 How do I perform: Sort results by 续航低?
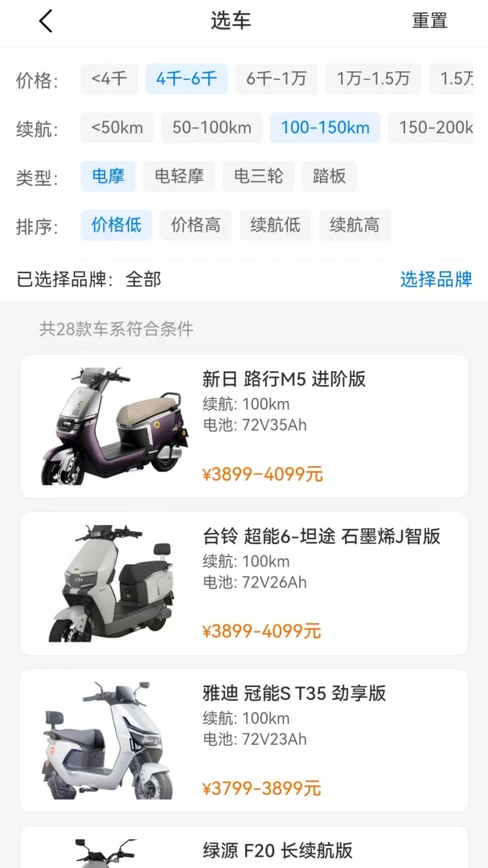click(x=275, y=225)
